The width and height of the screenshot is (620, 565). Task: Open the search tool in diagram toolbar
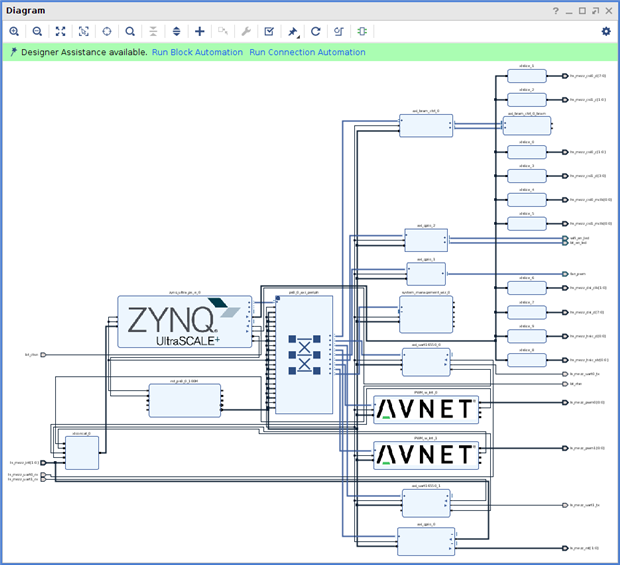tap(130, 31)
